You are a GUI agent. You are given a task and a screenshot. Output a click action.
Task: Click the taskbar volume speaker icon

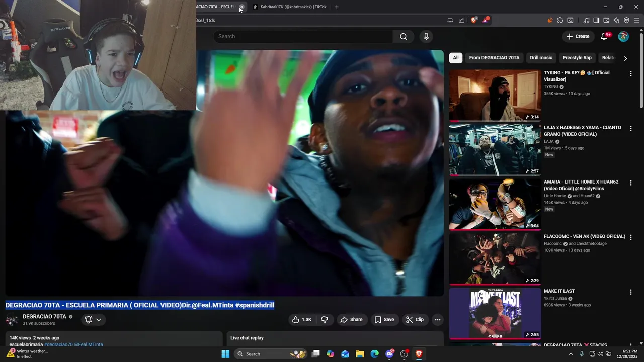[600, 354]
